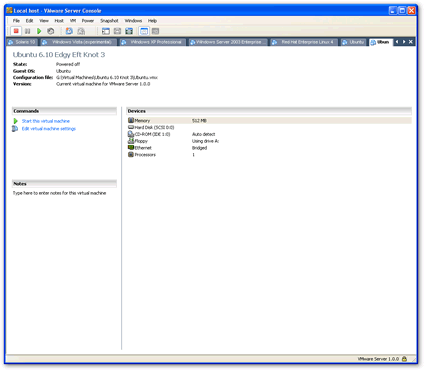Click the Quick Switch toolbar icon

117,31
